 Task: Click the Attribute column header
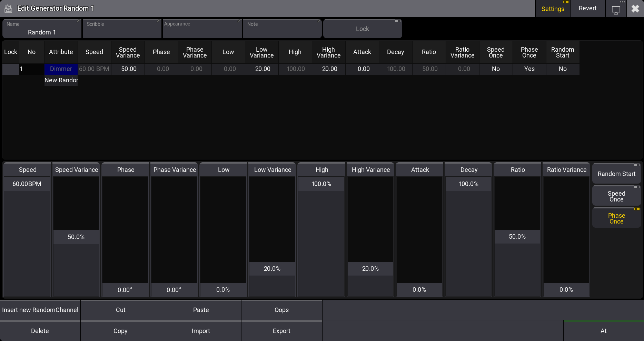pyautogui.click(x=61, y=52)
